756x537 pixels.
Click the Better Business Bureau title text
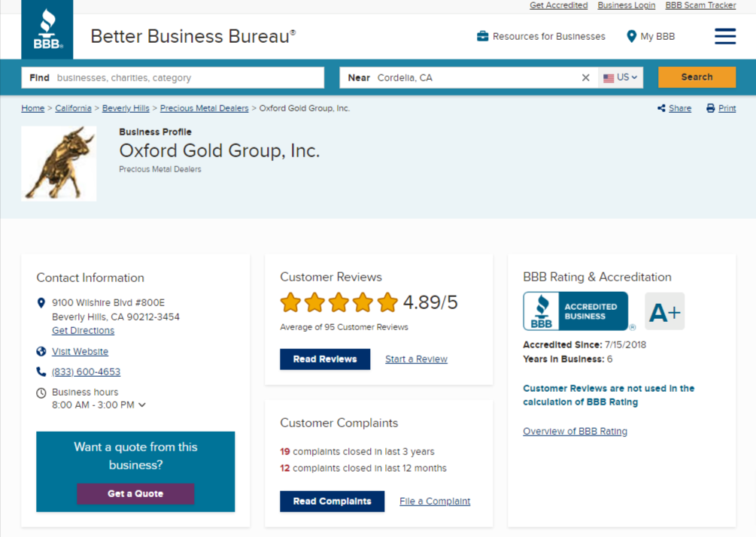(193, 37)
